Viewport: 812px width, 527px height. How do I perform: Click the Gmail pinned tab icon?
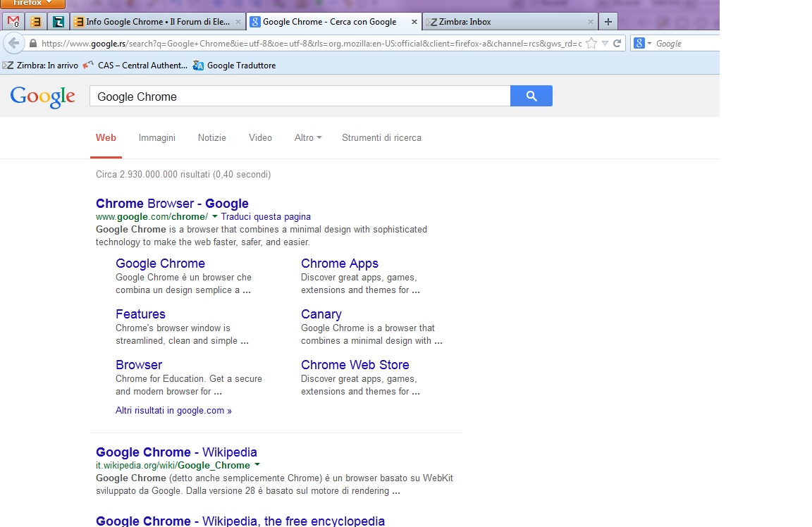coord(13,22)
